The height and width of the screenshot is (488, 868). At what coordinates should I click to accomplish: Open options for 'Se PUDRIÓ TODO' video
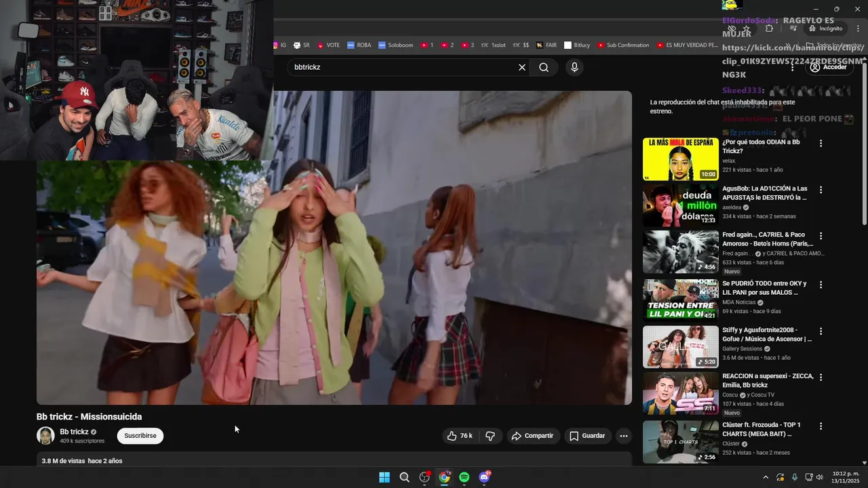(821, 285)
